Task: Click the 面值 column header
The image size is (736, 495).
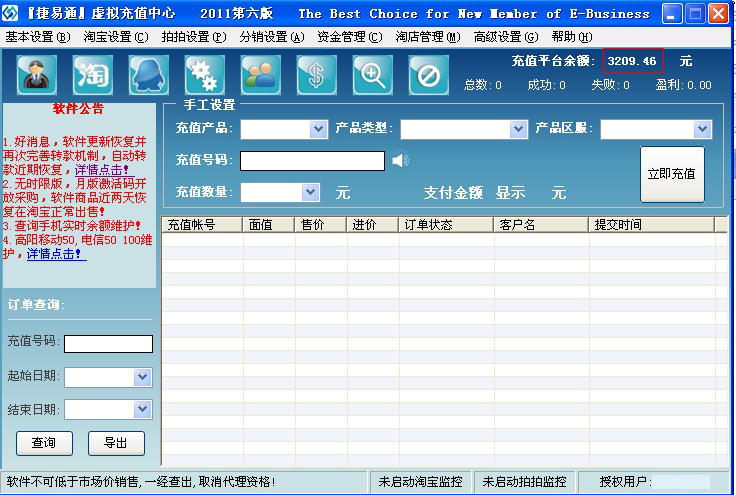Action: click(268, 225)
